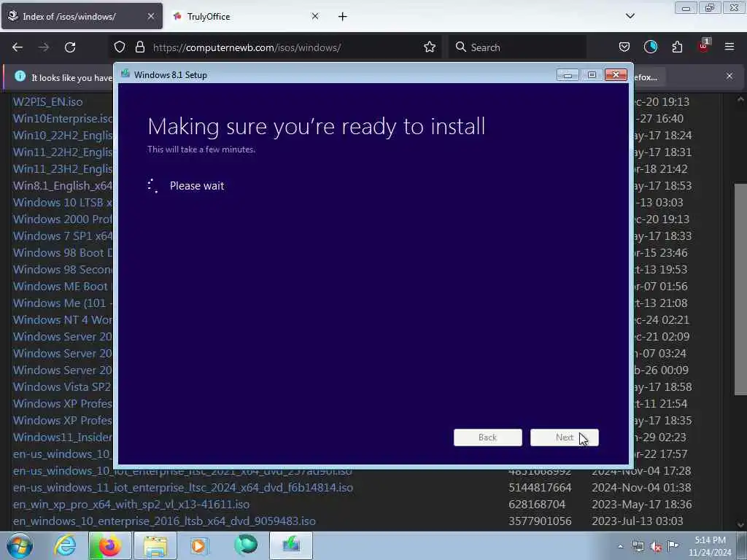Click the page vertical scrollbar thumb
747x560 pixels.
740,289
